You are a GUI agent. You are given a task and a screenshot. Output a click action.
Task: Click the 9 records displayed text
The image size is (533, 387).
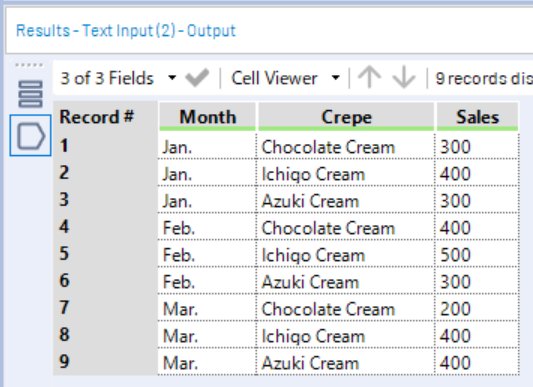click(484, 79)
